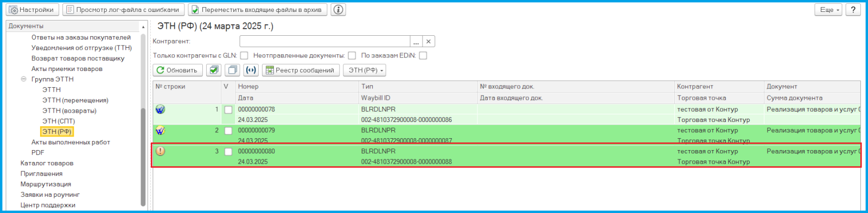Click the help question mark button
Viewport: 868px width, 213px height.
point(853,10)
